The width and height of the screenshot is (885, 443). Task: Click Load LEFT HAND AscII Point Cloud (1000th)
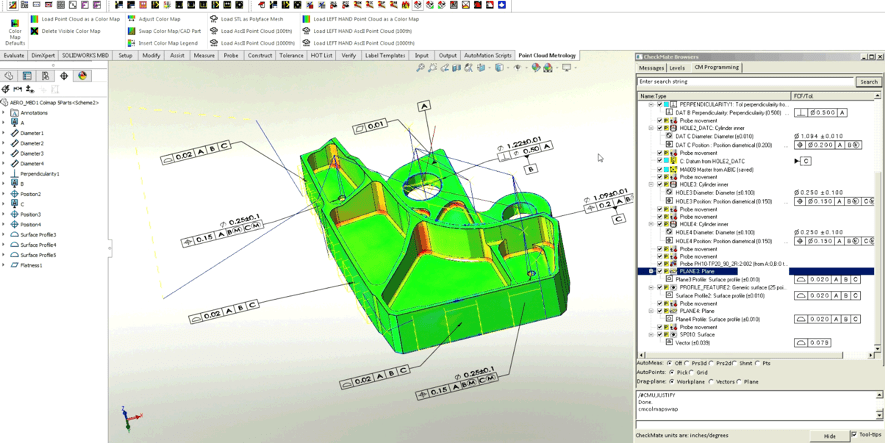359,43
